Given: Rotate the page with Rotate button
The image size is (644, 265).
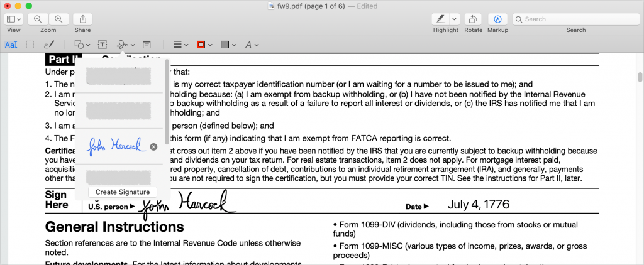Looking at the screenshot, I should [473, 19].
